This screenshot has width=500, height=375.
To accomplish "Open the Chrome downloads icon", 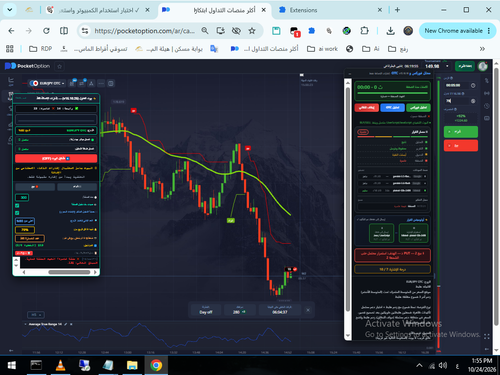I will [390, 31].
